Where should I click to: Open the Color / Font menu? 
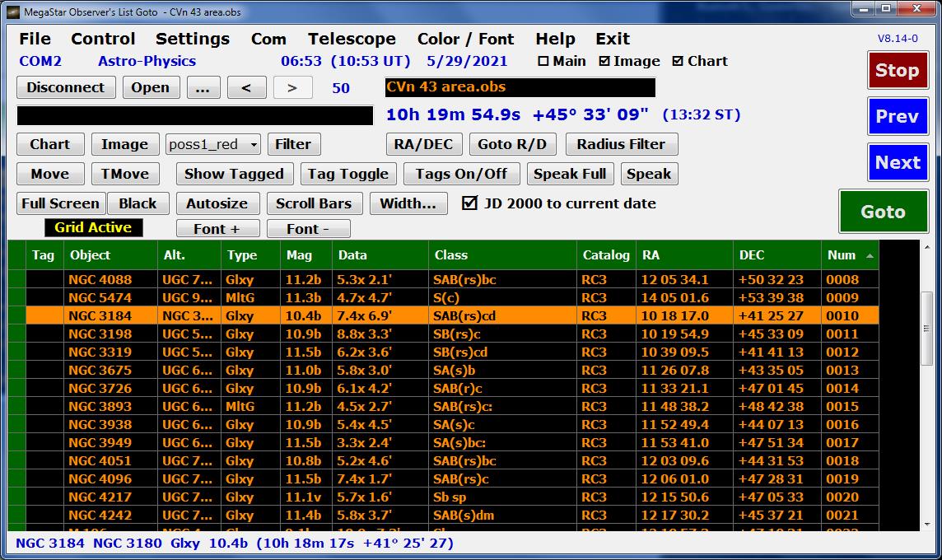pyautogui.click(x=465, y=40)
